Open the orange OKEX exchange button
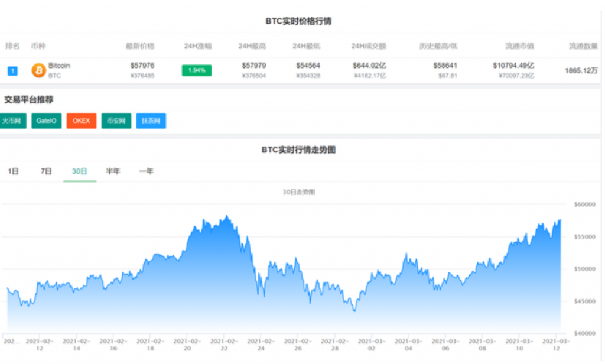 pyautogui.click(x=81, y=121)
